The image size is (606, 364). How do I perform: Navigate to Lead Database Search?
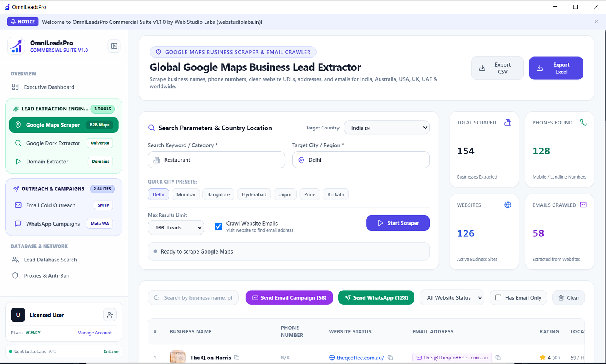pos(50,260)
